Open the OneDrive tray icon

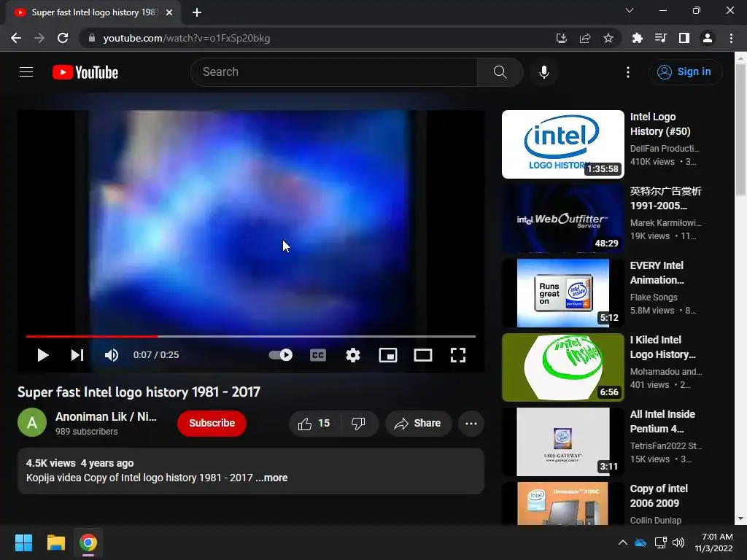(x=640, y=542)
